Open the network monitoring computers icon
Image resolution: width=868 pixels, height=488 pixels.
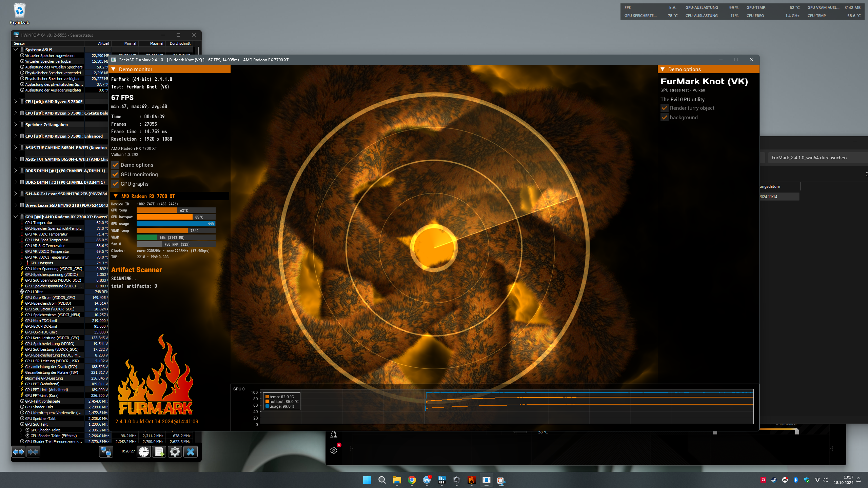(x=106, y=451)
